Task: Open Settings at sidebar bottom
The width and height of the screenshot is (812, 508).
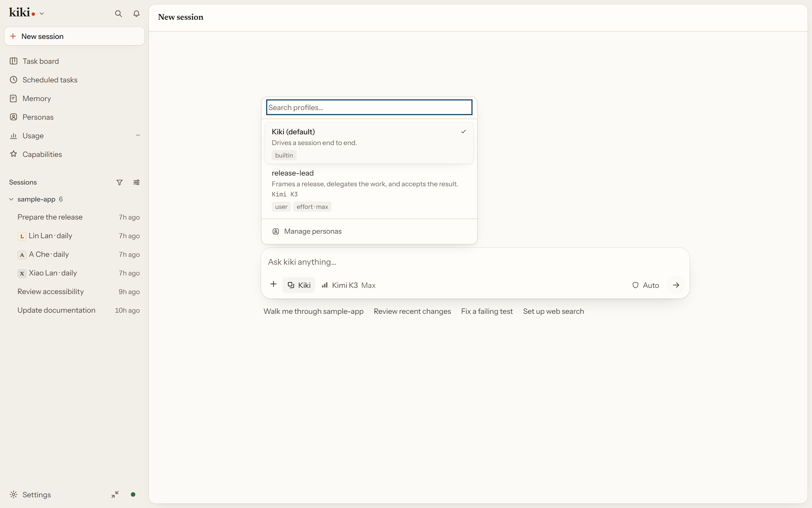Action: 30,494
